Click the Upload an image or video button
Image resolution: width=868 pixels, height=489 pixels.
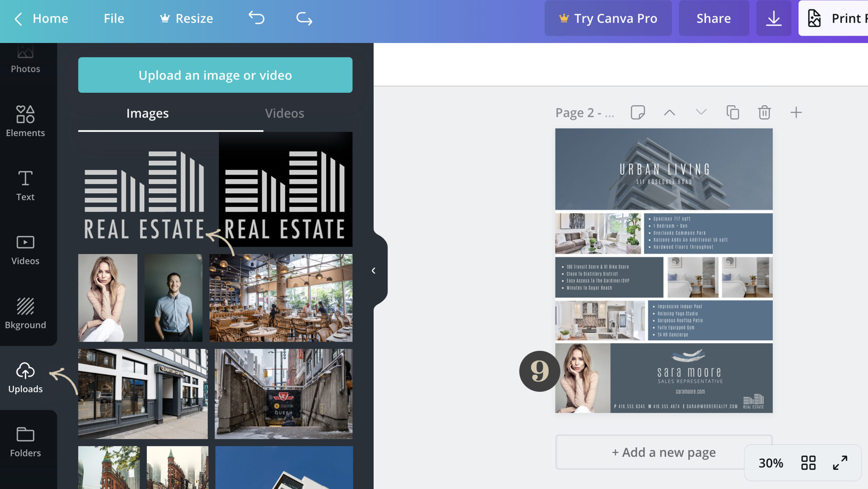click(x=215, y=75)
